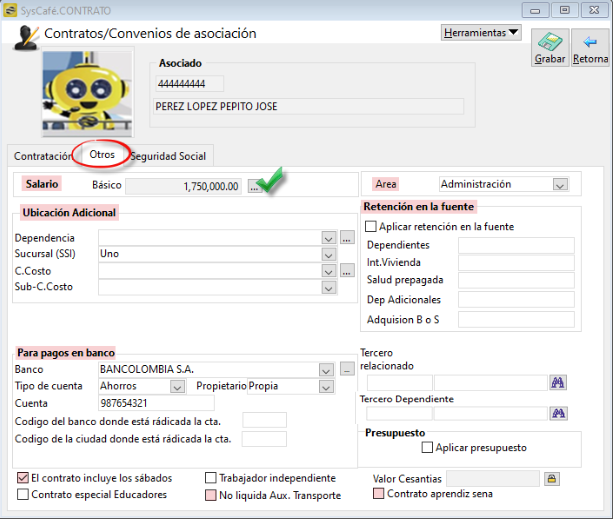The width and height of the screenshot is (615, 519).
Task: Click the padlock icon beside Valor Cesantias
Action: pos(552,479)
